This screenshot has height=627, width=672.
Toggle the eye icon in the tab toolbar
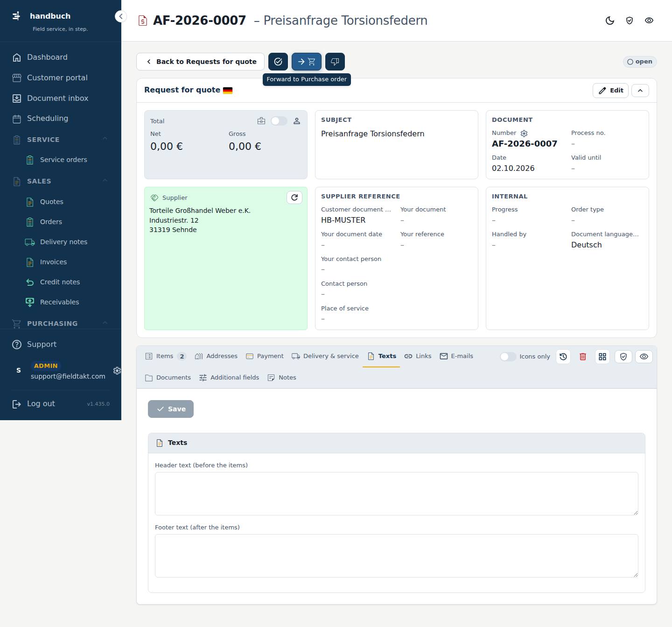click(644, 357)
